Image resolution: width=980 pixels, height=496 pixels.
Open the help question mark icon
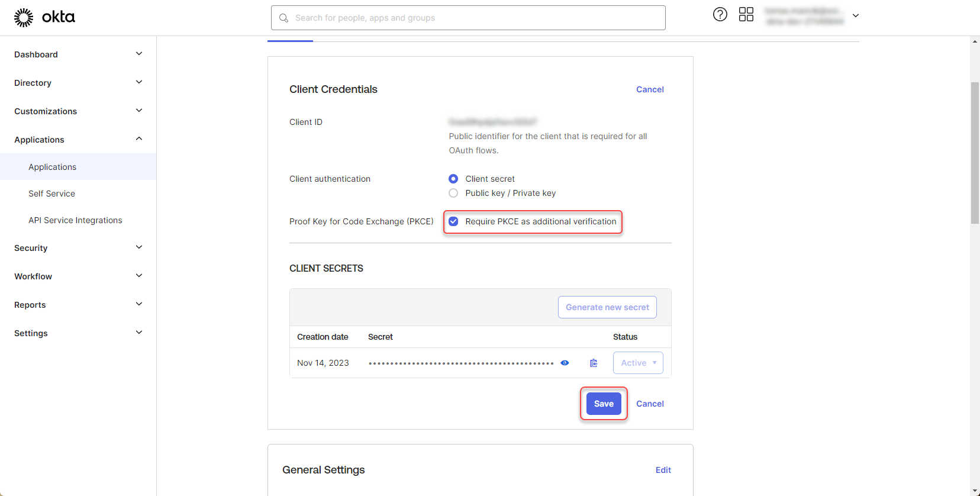pos(720,15)
